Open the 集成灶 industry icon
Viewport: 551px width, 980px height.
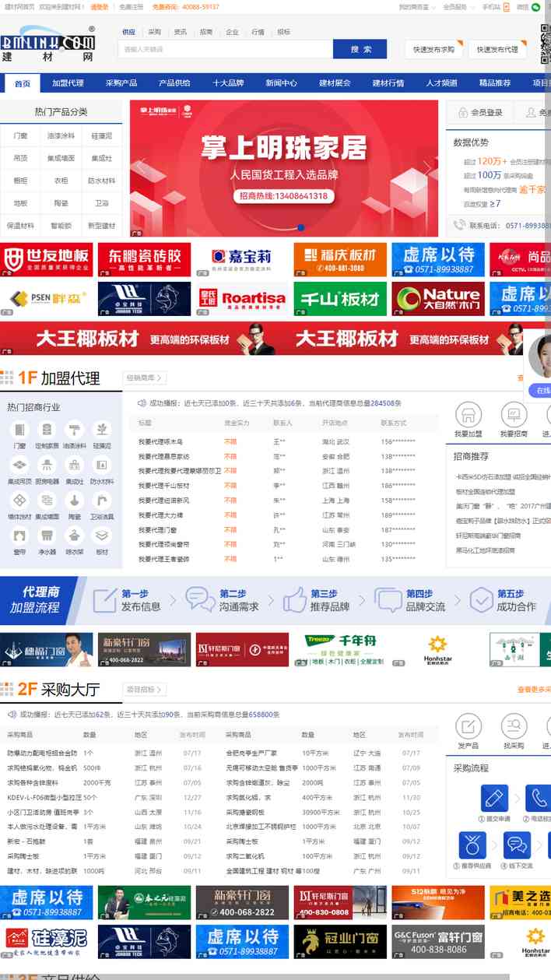tap(75, 465)
